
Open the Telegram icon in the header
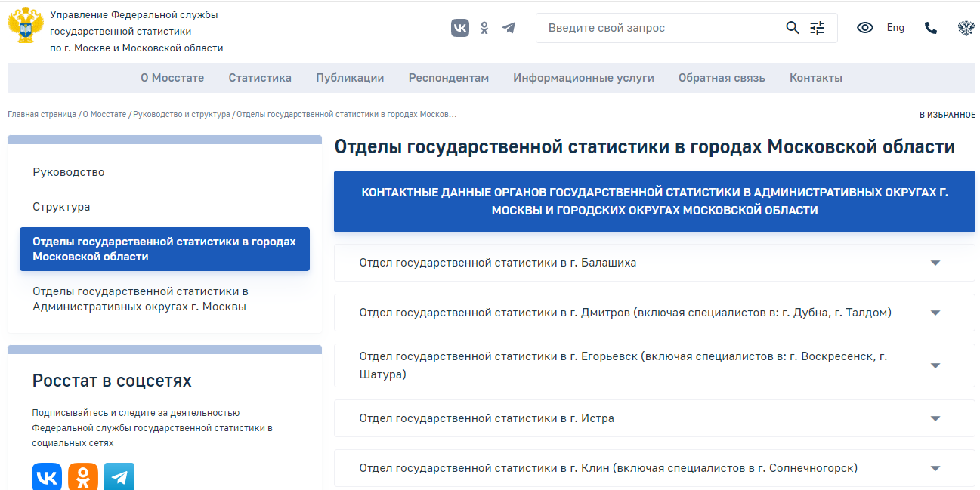coord(509,28)
